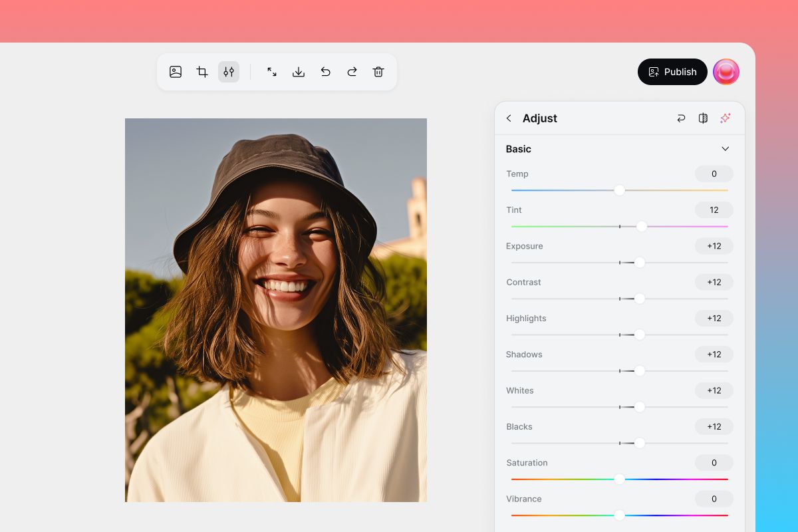Collapse the Basic section chevron
Image resolution: width=798 pixels, height=532 pixels.
[726, 149]
